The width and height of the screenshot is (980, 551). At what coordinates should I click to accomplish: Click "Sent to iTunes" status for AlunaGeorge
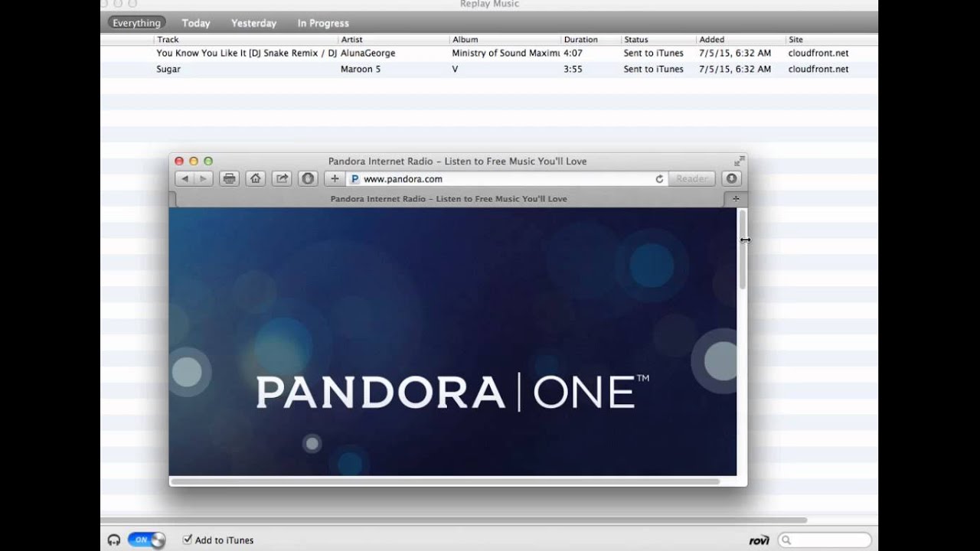tap(654, 54)
